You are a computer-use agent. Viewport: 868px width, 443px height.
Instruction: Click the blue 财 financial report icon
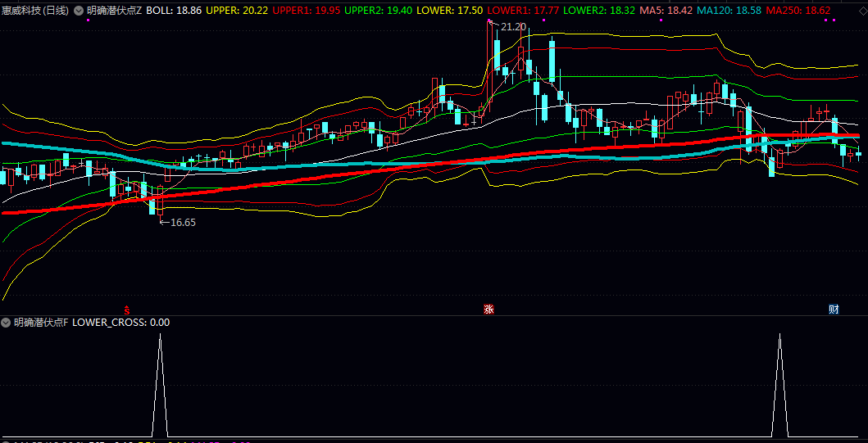834,310
